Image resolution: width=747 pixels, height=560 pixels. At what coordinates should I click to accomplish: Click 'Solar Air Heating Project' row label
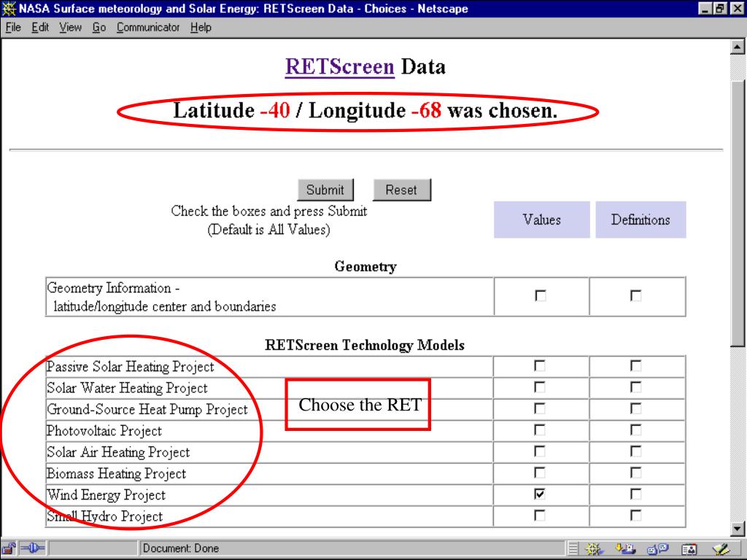pyautogui.click(x=118, y=452)
